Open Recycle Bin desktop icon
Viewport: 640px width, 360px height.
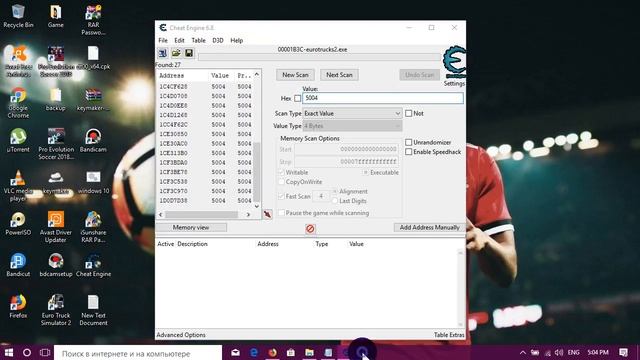coord(18,16)
